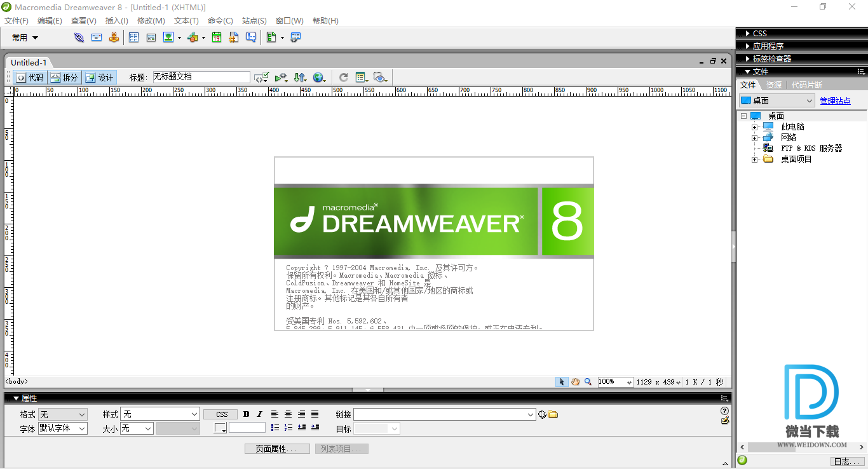
Task: Collapse the 属性 properties panel
Action: point(16,398)
